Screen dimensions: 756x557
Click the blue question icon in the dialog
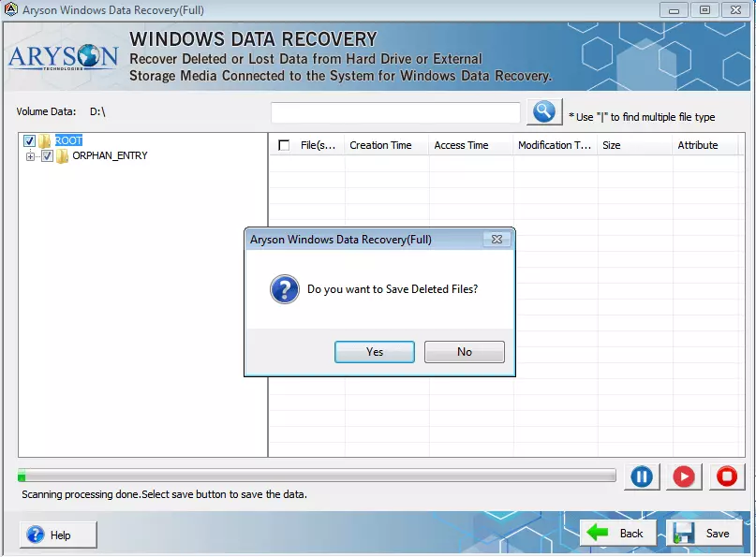coord(284,289)
